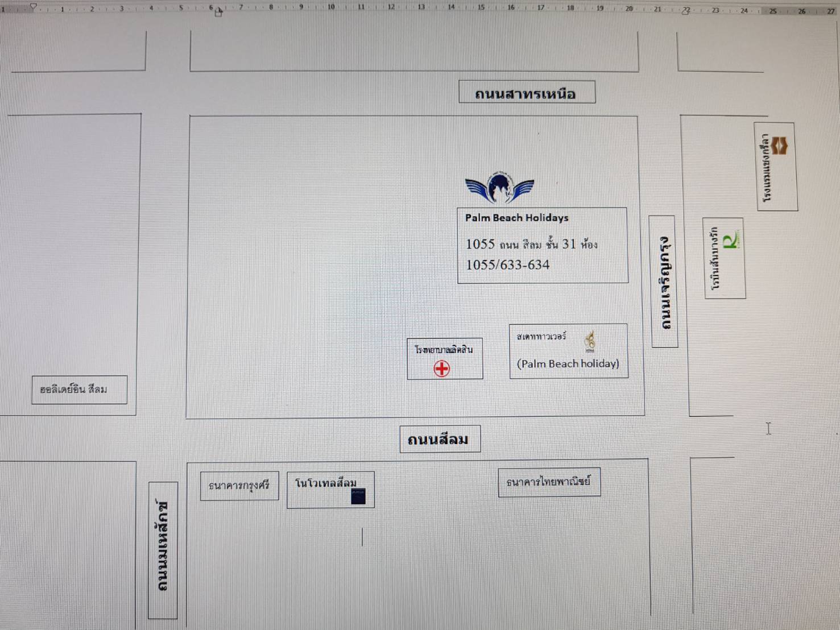This screenshot has width=840, height=630.
Task: Select the (Palm Beach holiday) caption text
Action: (x=568, y=364)
